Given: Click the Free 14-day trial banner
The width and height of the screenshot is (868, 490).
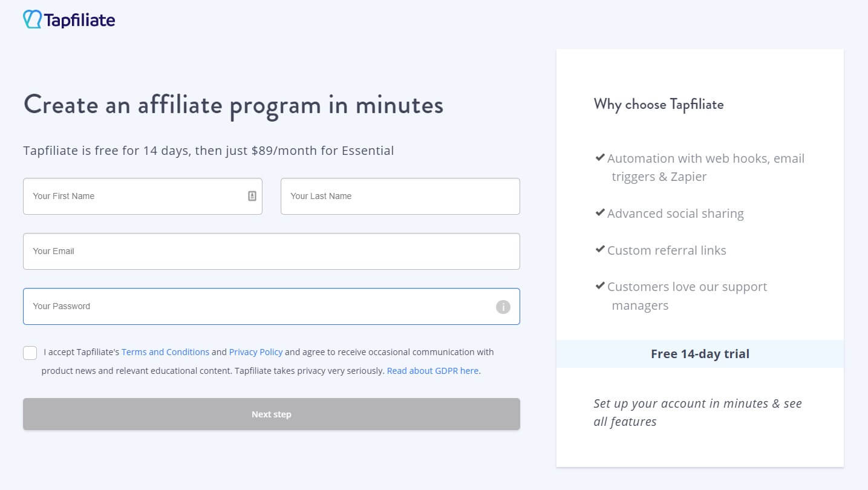Looking at the screenshot, I should [700, 354].
